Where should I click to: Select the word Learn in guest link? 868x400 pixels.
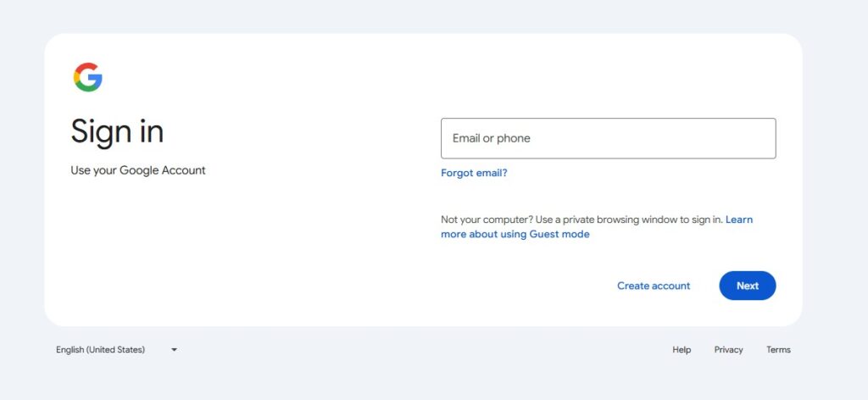click(739, 219)
